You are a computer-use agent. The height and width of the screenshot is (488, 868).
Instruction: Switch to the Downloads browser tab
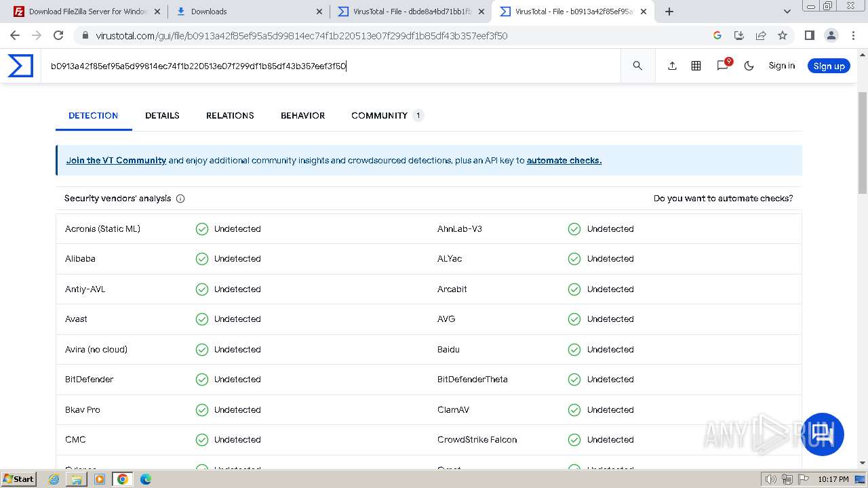click(x=248, y=12)
